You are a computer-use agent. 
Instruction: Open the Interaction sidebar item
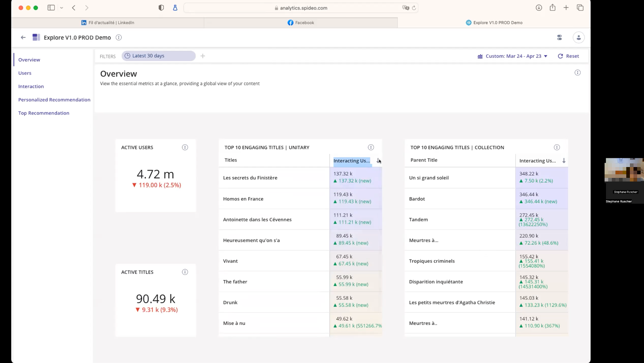point(31,86)
